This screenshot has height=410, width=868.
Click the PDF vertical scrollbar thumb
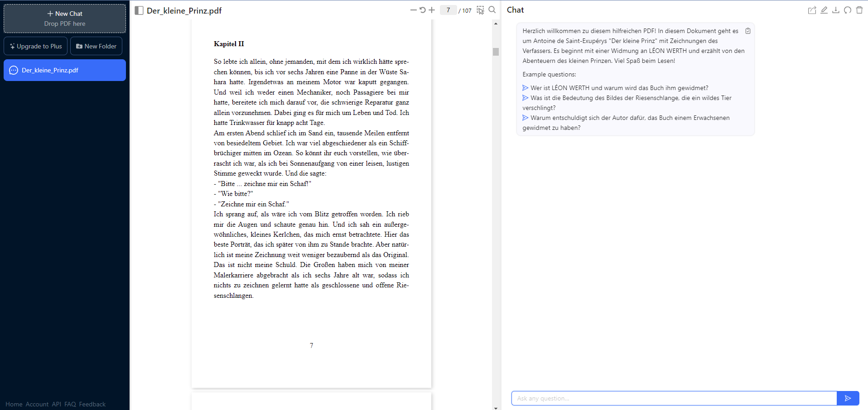pos(496,52)
